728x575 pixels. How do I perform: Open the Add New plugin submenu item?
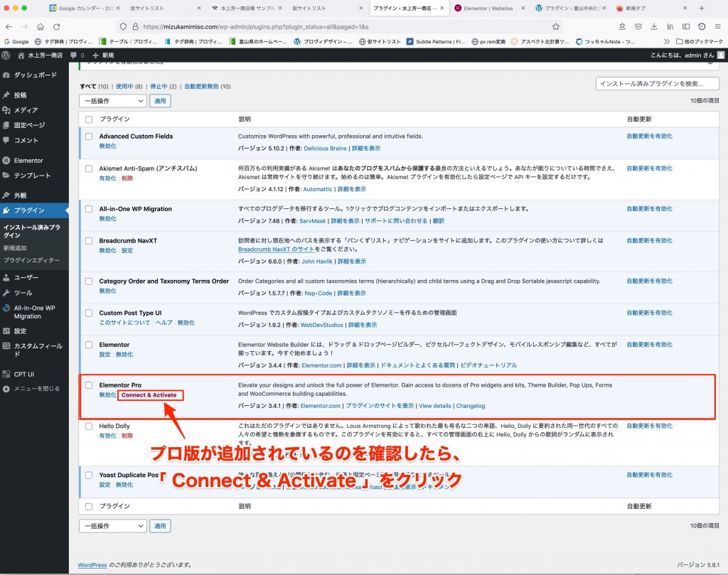click(x=16, y=248)
